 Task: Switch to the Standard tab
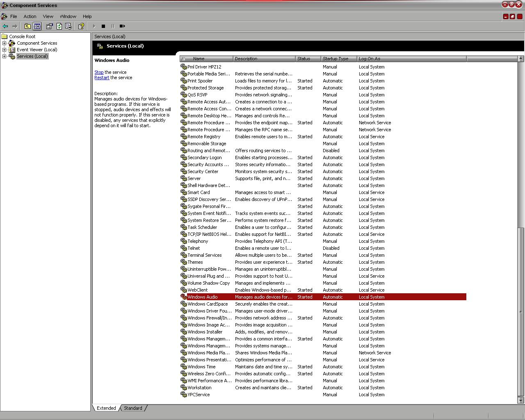pyautogui.click(x=133, y=408)
